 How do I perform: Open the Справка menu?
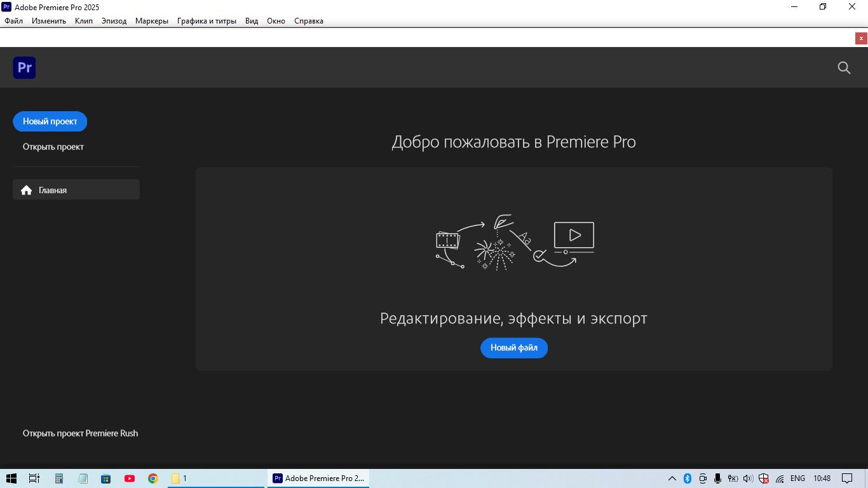coord(309,21)
